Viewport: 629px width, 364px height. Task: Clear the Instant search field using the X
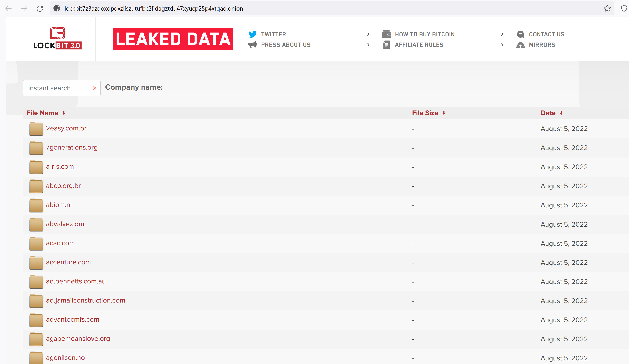(94, 88)
